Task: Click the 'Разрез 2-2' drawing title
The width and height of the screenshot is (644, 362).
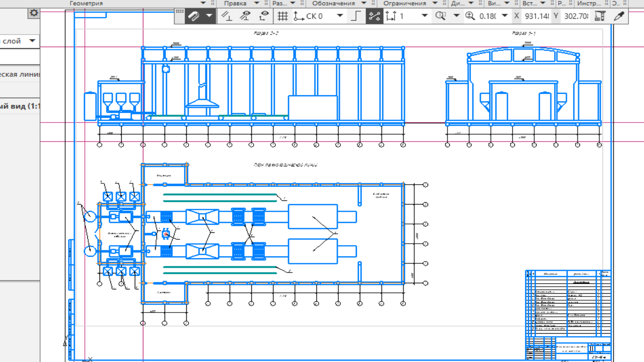Action: 267,33
